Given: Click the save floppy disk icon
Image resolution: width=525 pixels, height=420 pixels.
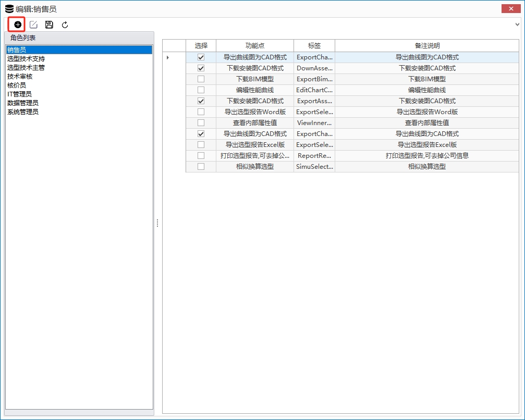Looking at the screenshot, I should tap(49, 24).
